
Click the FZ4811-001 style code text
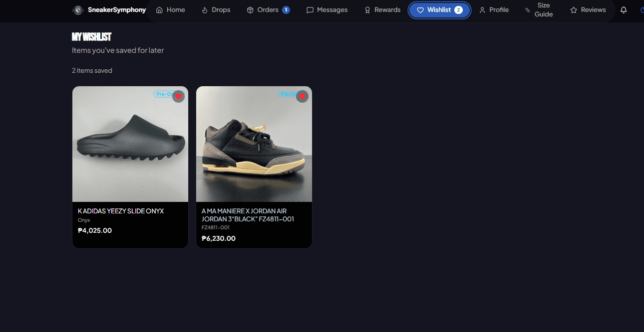[x=216, y=227]
